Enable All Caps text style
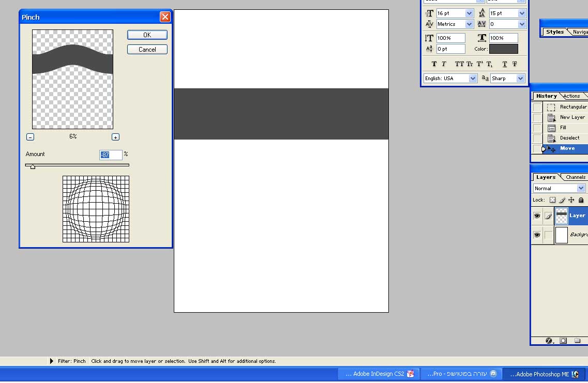Screen dimensions: 588x383 [459, 64]
